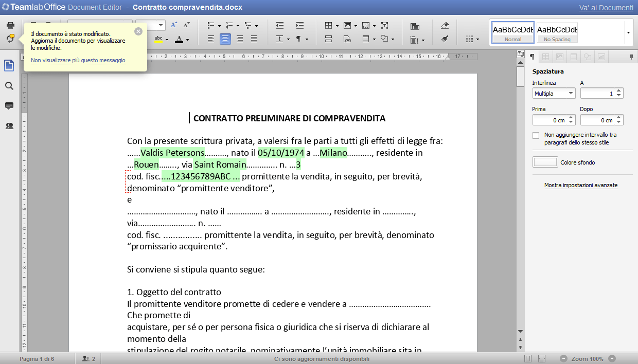Center align the text

click(225, 39)
